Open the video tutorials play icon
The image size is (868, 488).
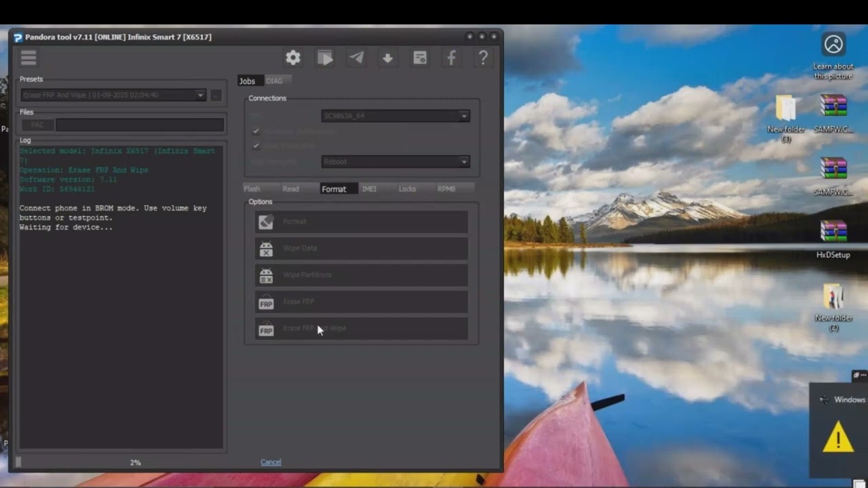click(325, 58)
